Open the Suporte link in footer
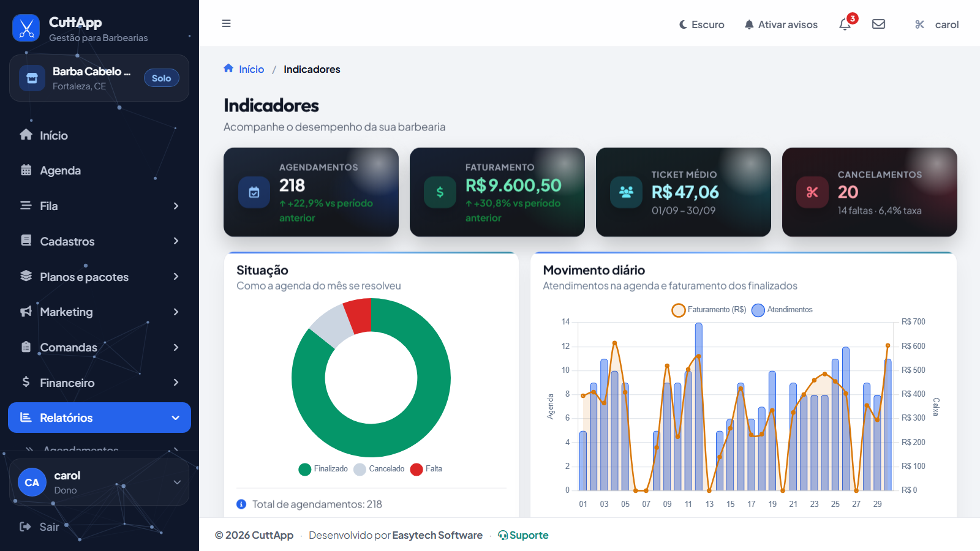The width and height of the screenshot is (980, 551). (523, 535)
